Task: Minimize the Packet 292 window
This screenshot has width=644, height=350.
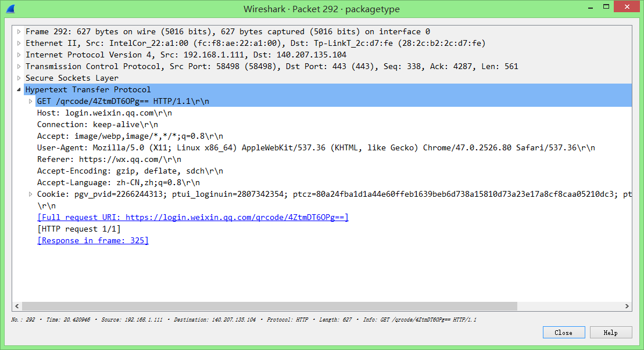Action: pyautogui.click(x=590, y=7)
